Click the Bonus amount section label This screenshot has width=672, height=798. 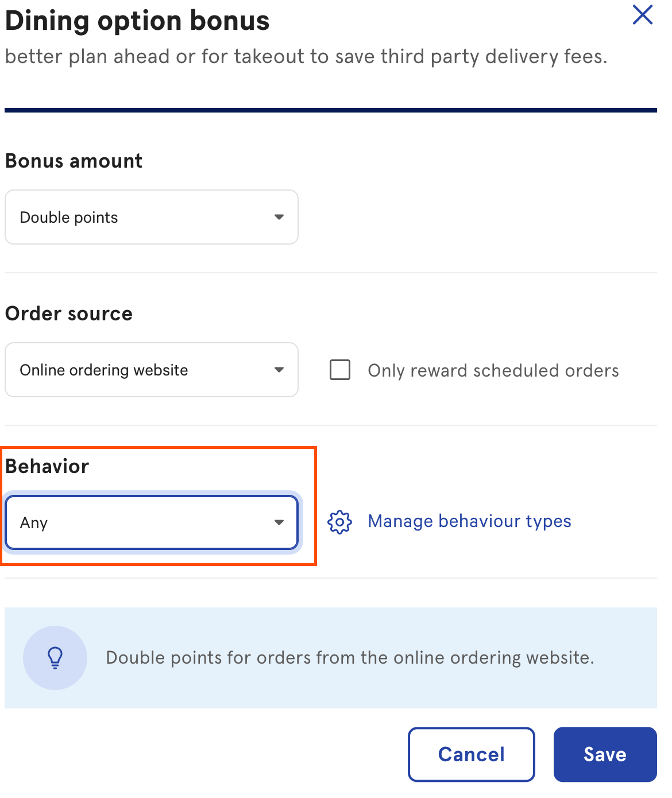coord(74,161)
